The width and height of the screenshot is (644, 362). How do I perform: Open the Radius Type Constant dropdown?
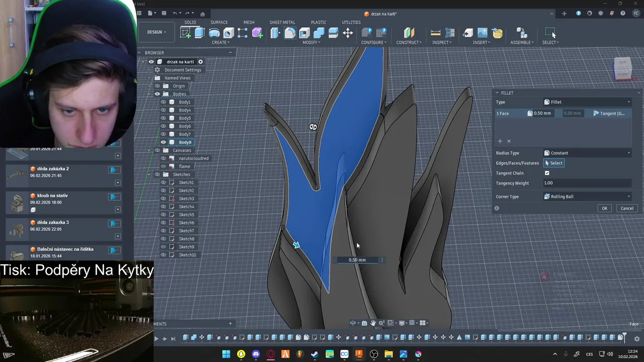(587, 153)
